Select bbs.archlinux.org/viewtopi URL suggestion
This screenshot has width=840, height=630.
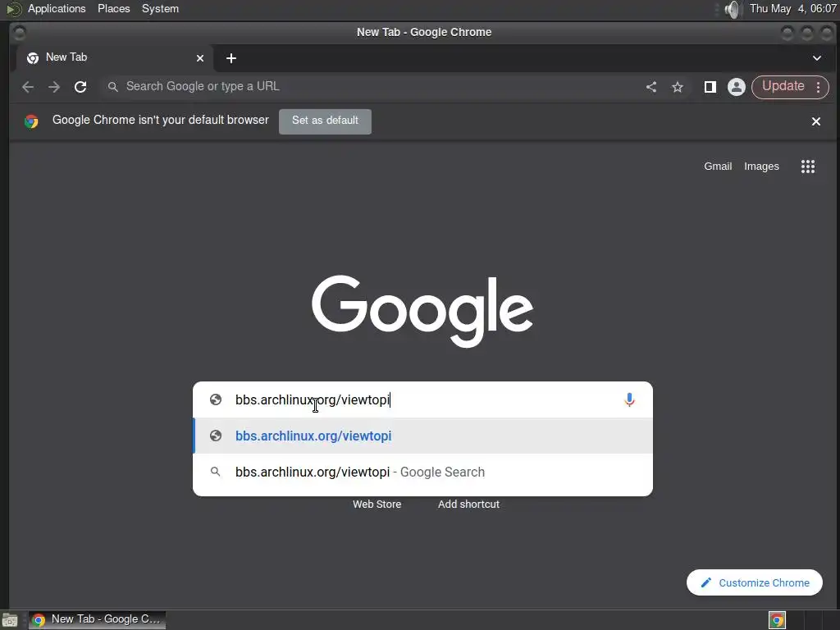coord(422,436)
